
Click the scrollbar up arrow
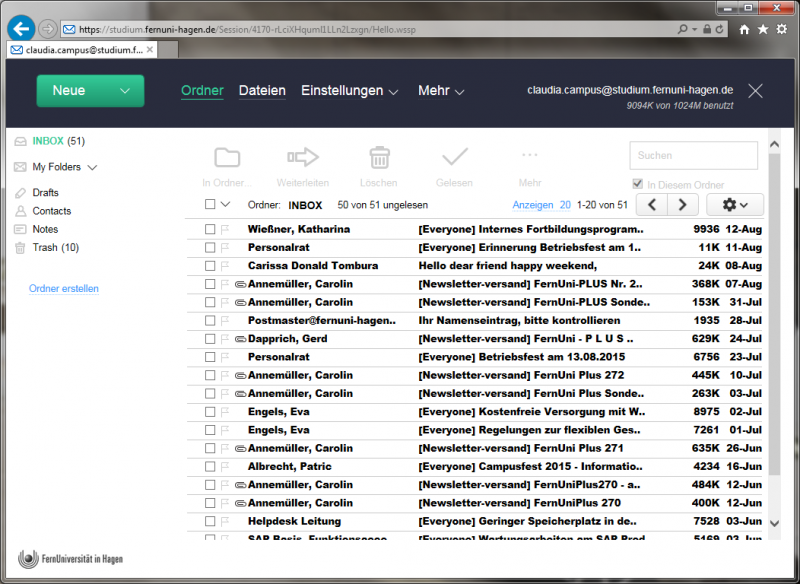tap(774, 144)
